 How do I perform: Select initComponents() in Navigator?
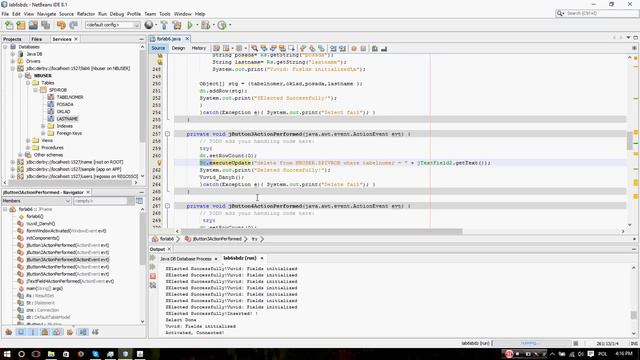(42, 238)
